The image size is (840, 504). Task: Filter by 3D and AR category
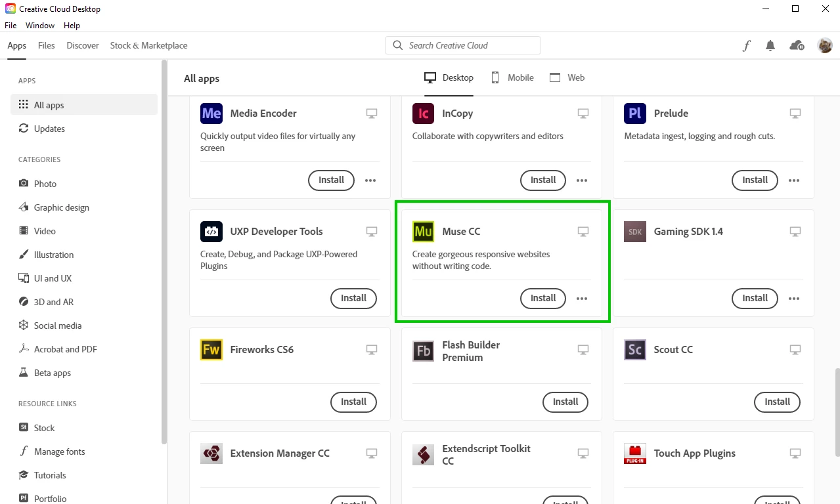coord(84,302)
